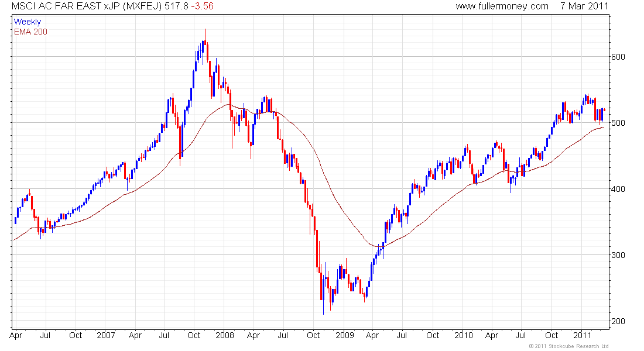This screenshot has height=351, width=644.
Task: Select the 2009 year label on time axis
Action: click(x=344, y=335)
